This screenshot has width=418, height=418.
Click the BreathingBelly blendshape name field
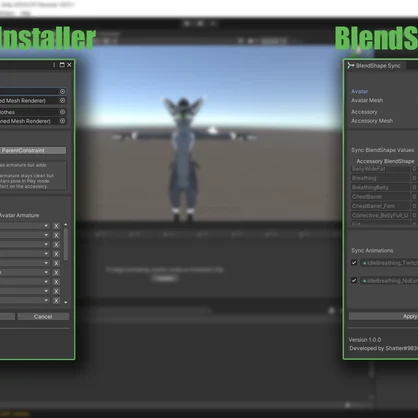tap(380, 188)
